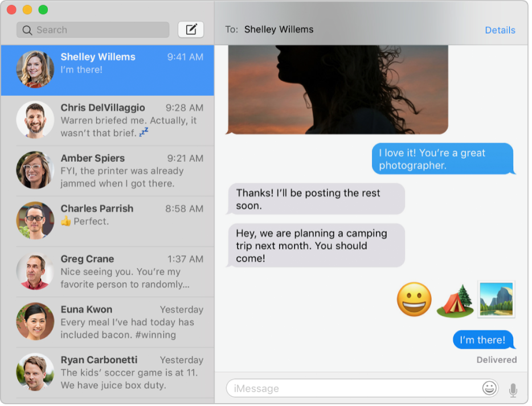This screenshot has height=406, width=532.
Task: Open the Charles Parrish conversation
Action: tap(107, 222)
